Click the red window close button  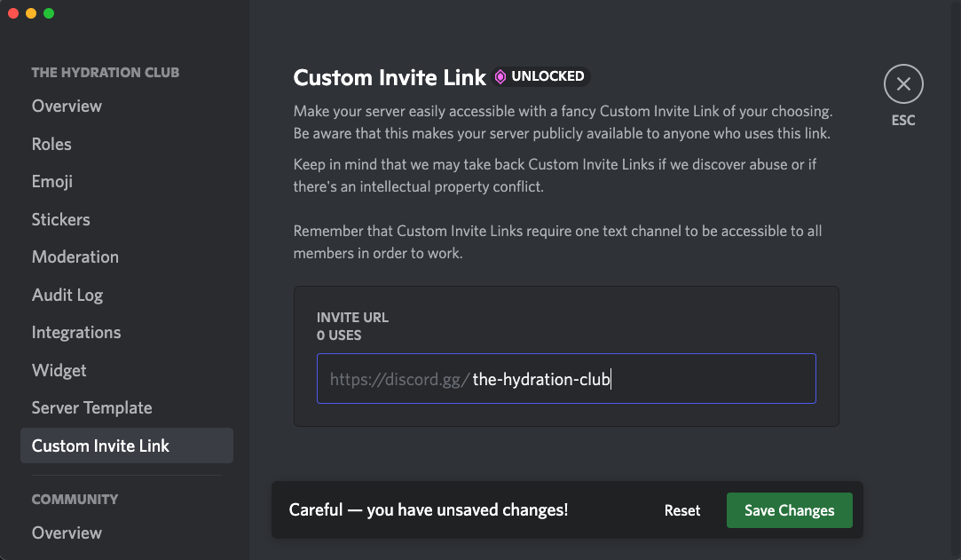tap(13, 13)
